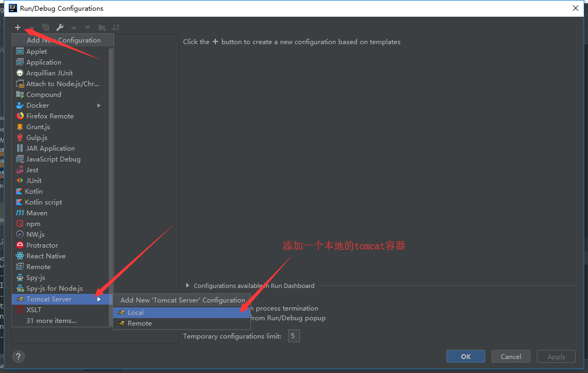This screenshot has width=588, height=373.
Task: Choose npm configuration
Action: click(x=60, y=224)
